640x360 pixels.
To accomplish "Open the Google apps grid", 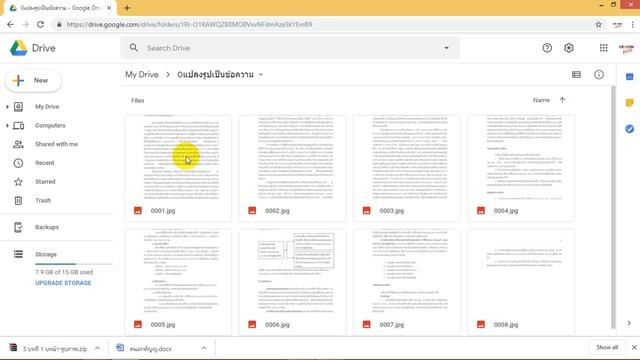I will pyautogui.click(x=604, y=48).
